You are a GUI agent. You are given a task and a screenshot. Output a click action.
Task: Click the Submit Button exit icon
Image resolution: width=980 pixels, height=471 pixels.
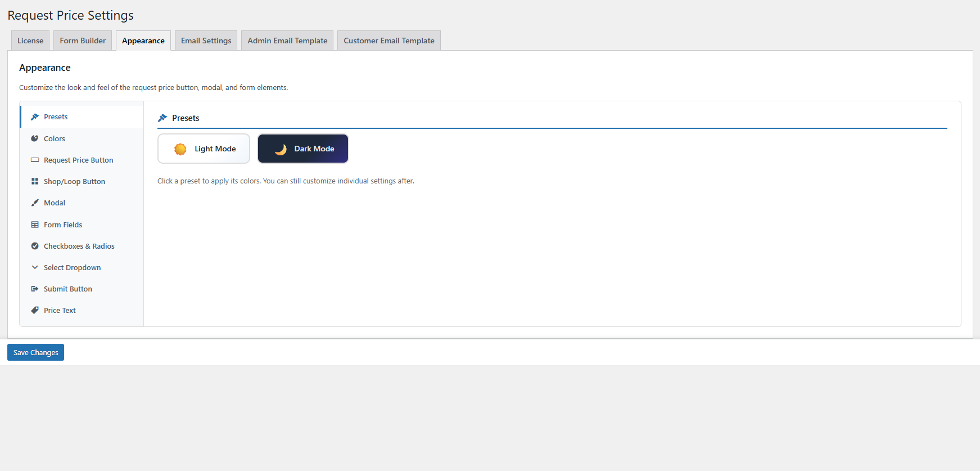tap(35, 289)
